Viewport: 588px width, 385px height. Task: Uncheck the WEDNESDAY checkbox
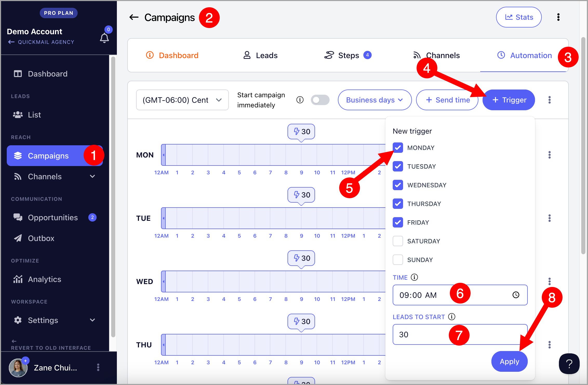pos(398,185)
